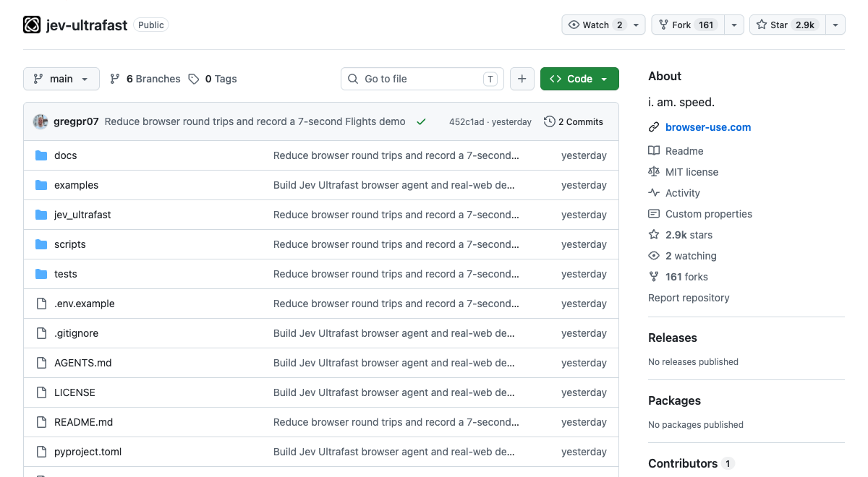Click the pyproject.toml file icon

(41, 452)
